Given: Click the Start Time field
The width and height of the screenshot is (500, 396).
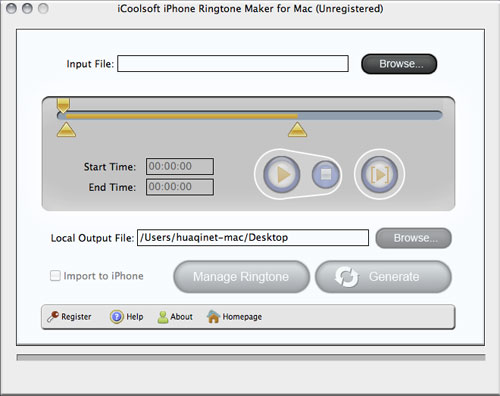Looking at the screenshot, I should point(180,166).
